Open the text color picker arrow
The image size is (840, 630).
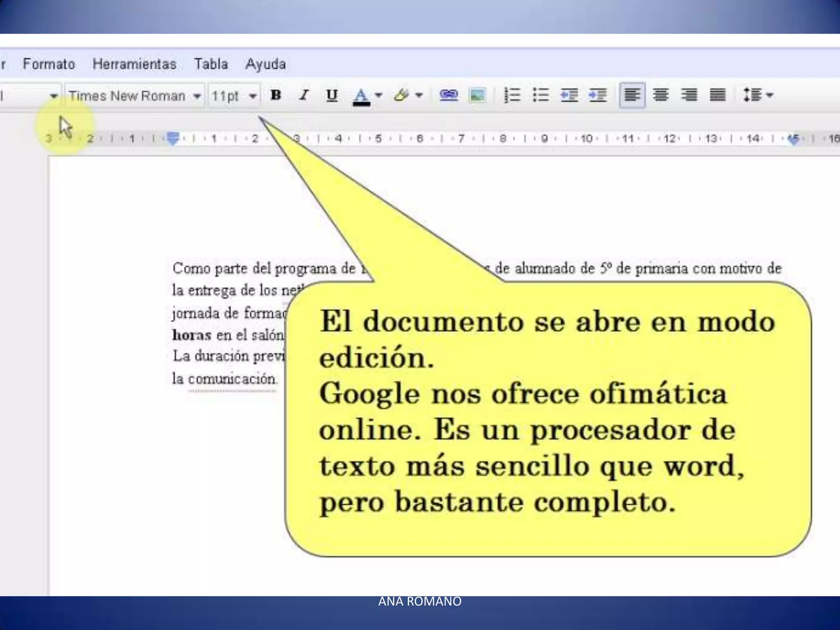(379, 96)
